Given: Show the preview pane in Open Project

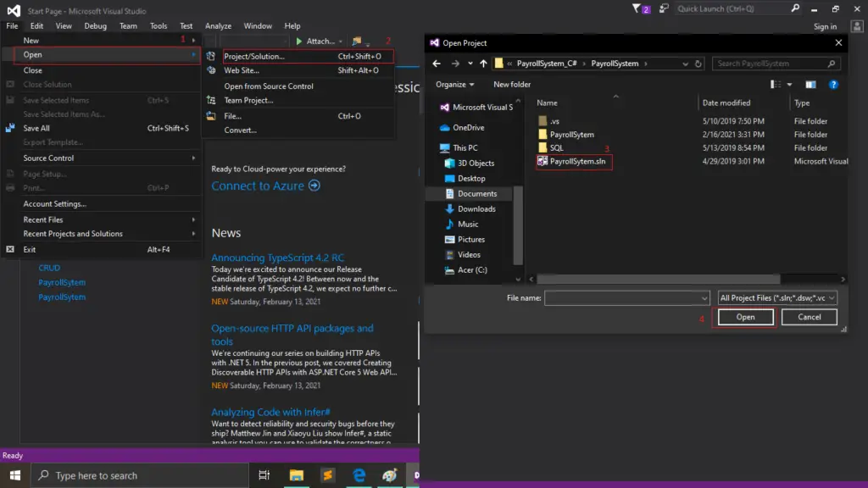Looking at the screenshot, I should point(810,84).
